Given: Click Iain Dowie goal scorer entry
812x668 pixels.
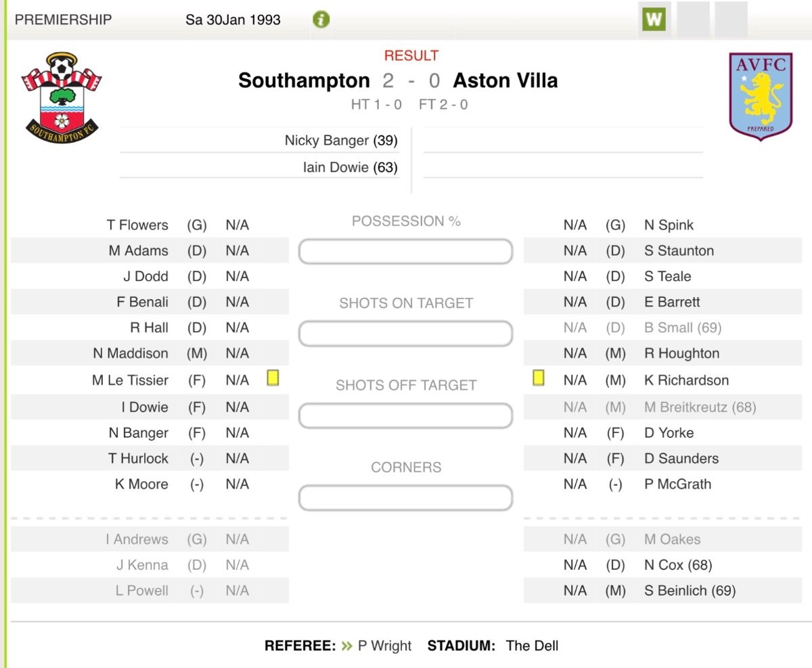Looking at the screenshot, I should click(350, 167).
